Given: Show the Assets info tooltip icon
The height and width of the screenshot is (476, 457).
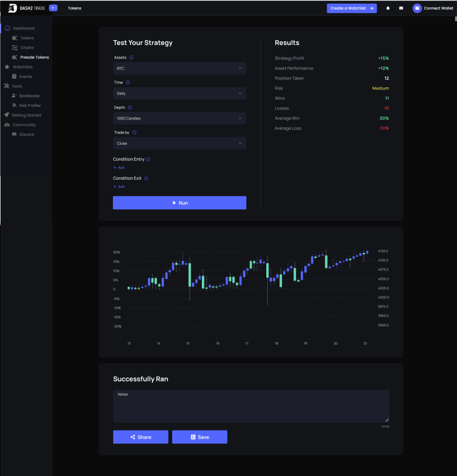Looking at the screenshot, I should [132, 57].
